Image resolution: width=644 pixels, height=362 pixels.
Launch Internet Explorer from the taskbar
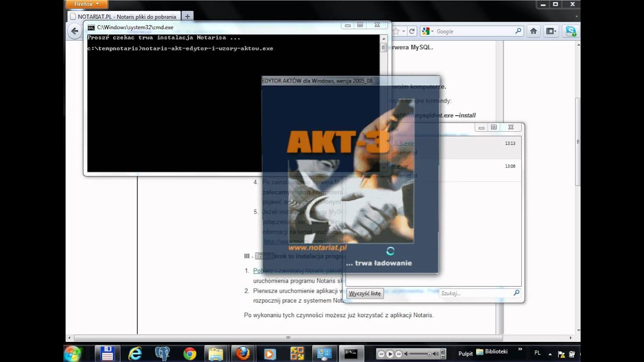[135, 353]
